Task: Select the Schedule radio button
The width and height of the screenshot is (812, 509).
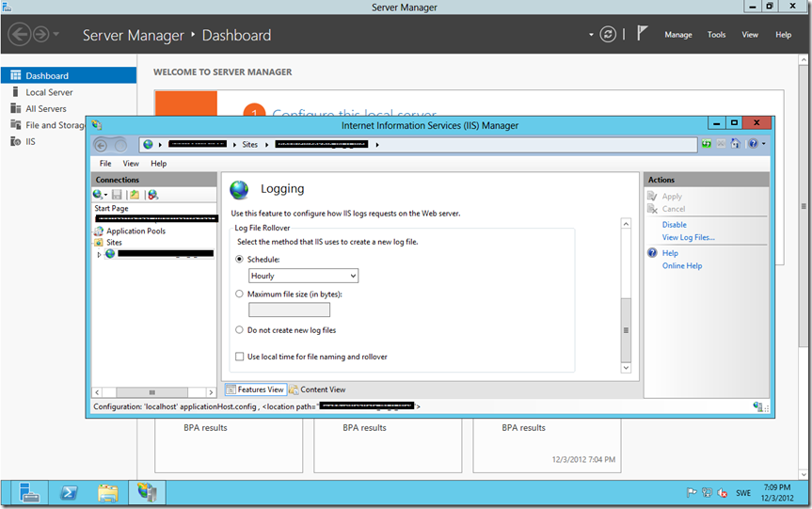Action: pyautogui.click(x=239, y=259)
